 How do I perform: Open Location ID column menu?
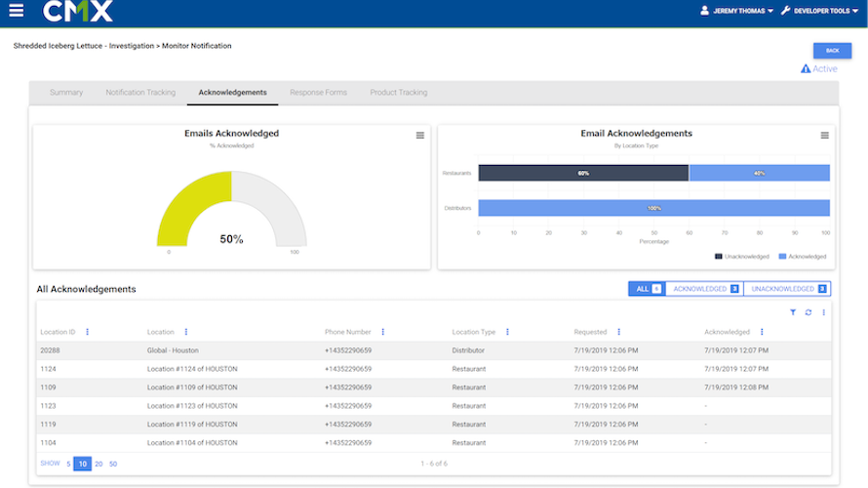(x=87, y=332)
